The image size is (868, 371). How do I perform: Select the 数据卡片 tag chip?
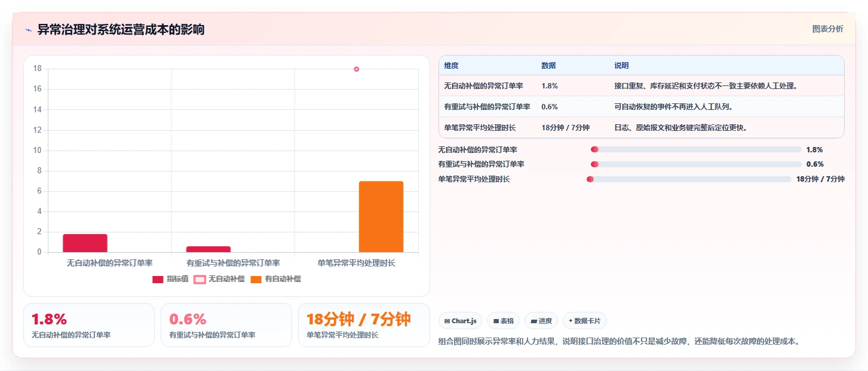(x=584, y=321)
